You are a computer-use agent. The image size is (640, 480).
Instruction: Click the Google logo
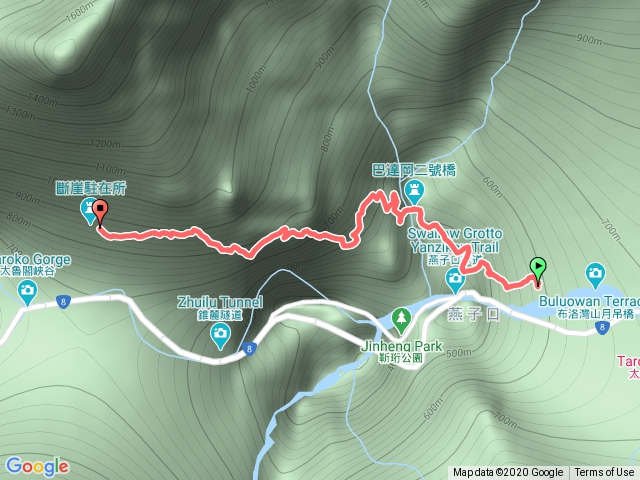tap(38, 467)
